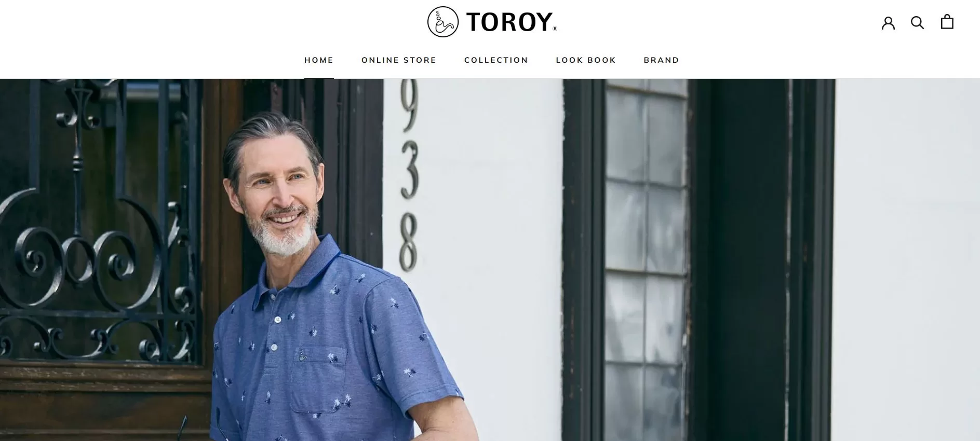Click the house number 3 in photo

(x=409, y=170)
